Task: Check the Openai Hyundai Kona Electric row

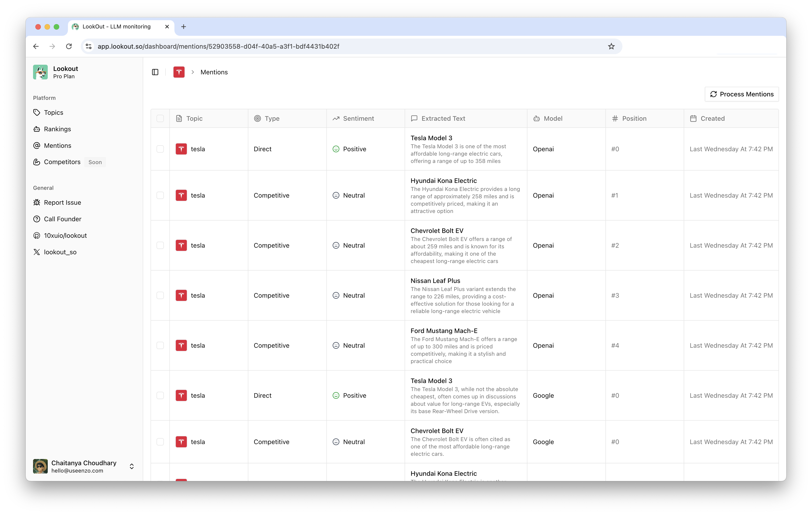Action: 160,196
